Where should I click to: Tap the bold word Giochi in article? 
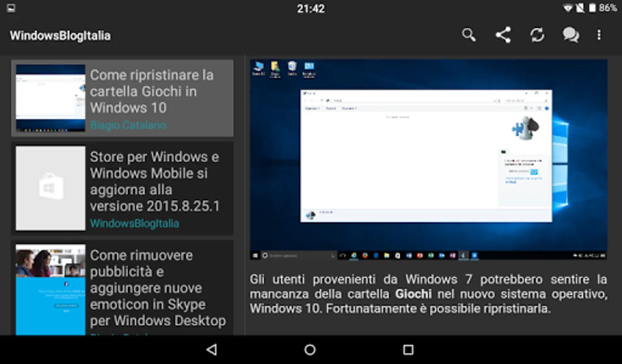click(x=413, y=294)
